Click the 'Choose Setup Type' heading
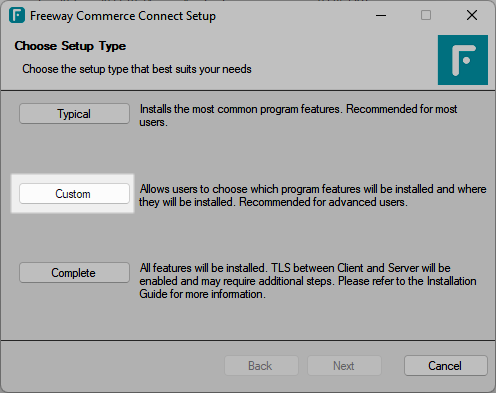The width and height of the screenshot is (496, 393). point(70,46)
